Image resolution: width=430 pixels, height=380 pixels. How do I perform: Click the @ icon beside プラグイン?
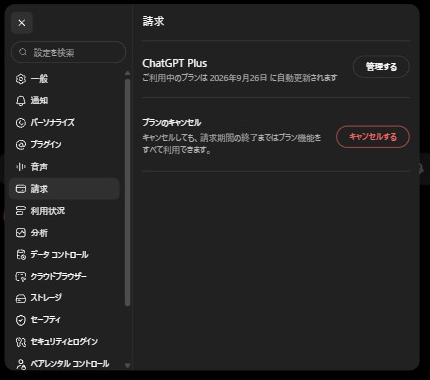[x=21, y=145]
